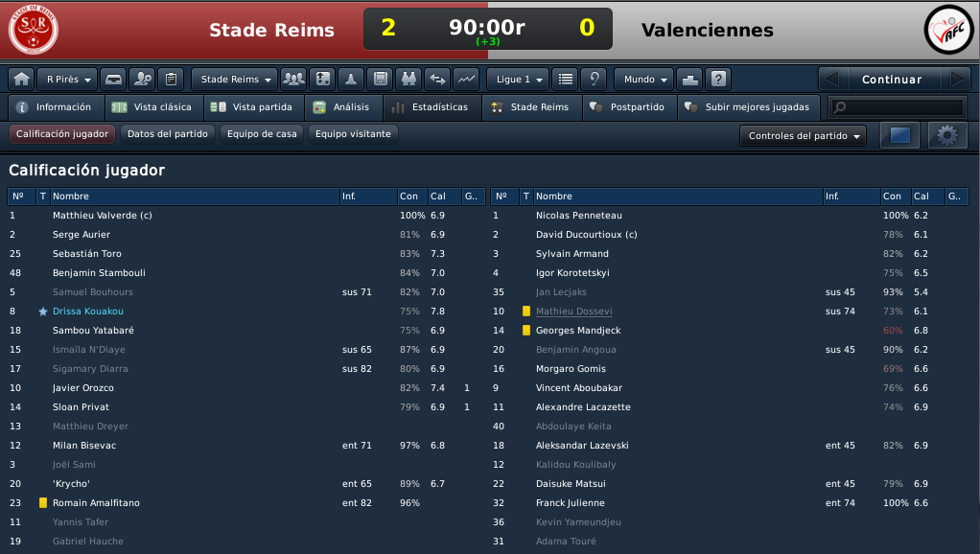Click the settings gear icon
The width and height of the screenshot is (980, 554).
[947, 135]
